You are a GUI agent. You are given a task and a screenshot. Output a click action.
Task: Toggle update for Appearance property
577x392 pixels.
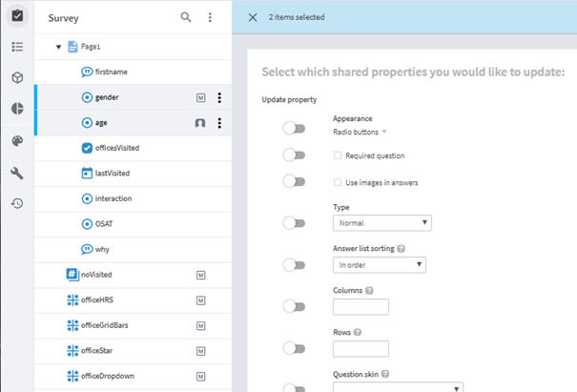294,129
